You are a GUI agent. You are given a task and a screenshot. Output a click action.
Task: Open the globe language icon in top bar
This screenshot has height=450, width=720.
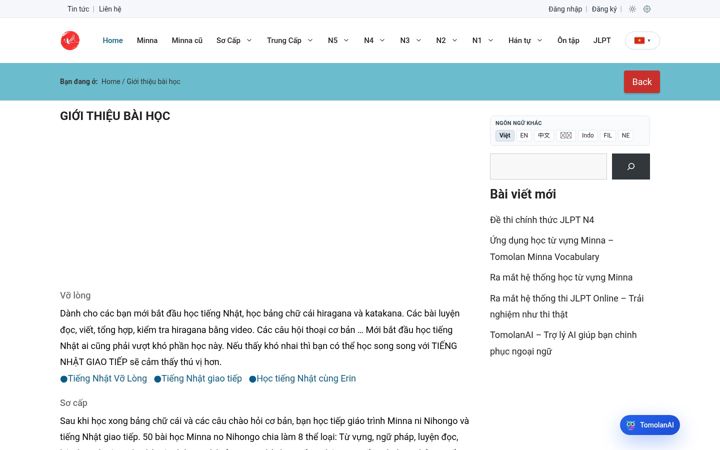click(647, 9)
